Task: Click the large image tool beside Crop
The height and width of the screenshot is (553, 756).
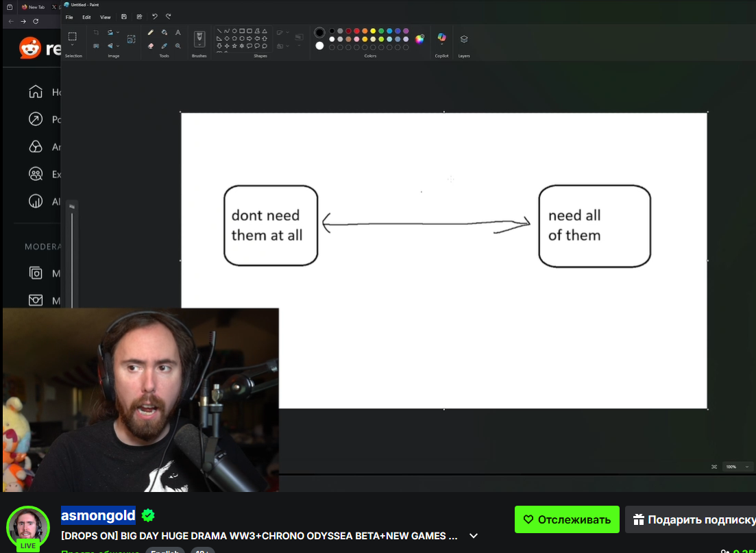Action: (131, 39)
